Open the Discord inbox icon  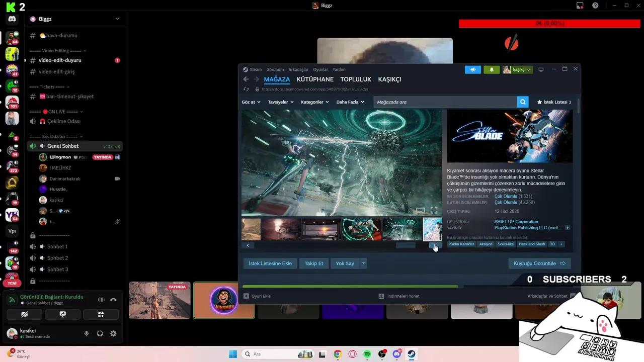[x=580, y=6]
